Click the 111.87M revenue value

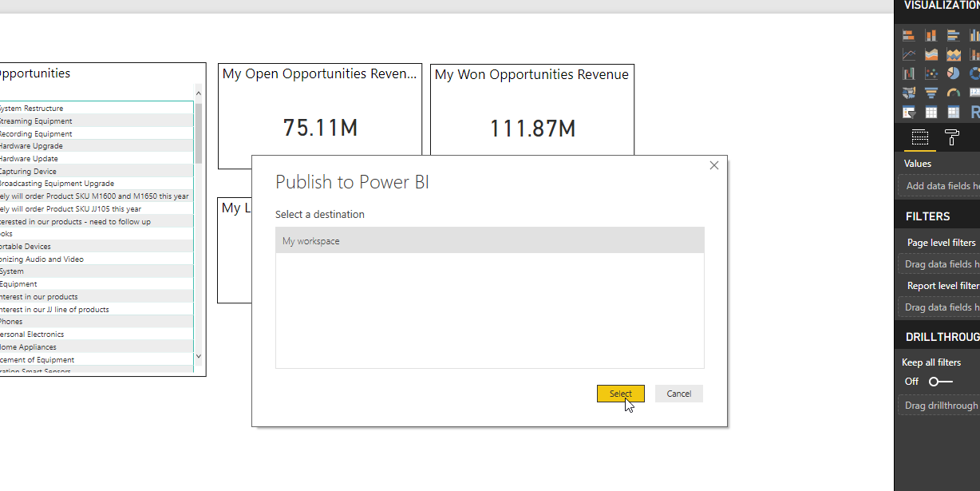pos(532,128)
